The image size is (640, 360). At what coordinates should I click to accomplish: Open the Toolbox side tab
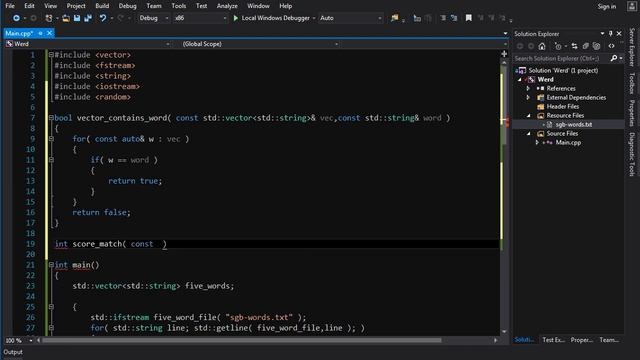(x=632, y=83)
